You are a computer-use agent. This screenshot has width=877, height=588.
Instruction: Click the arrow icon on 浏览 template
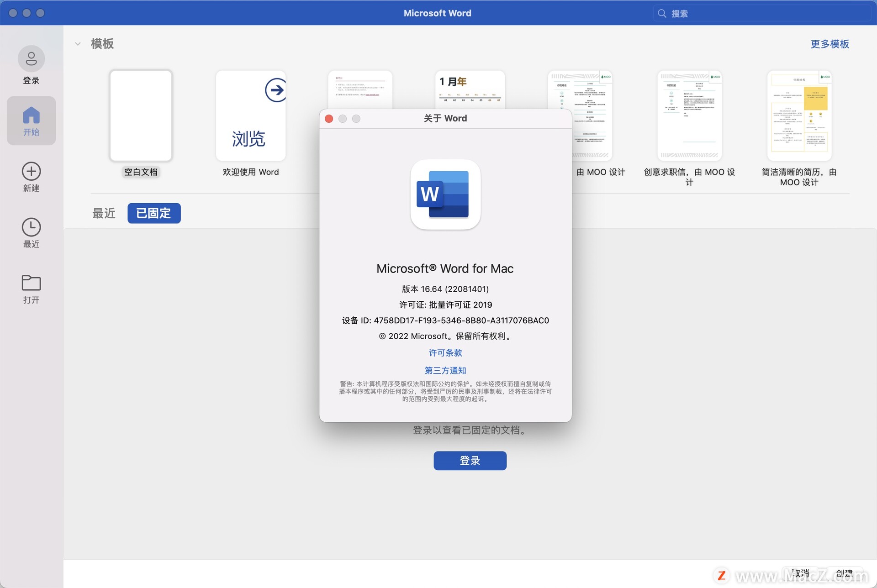click(275, 90)
